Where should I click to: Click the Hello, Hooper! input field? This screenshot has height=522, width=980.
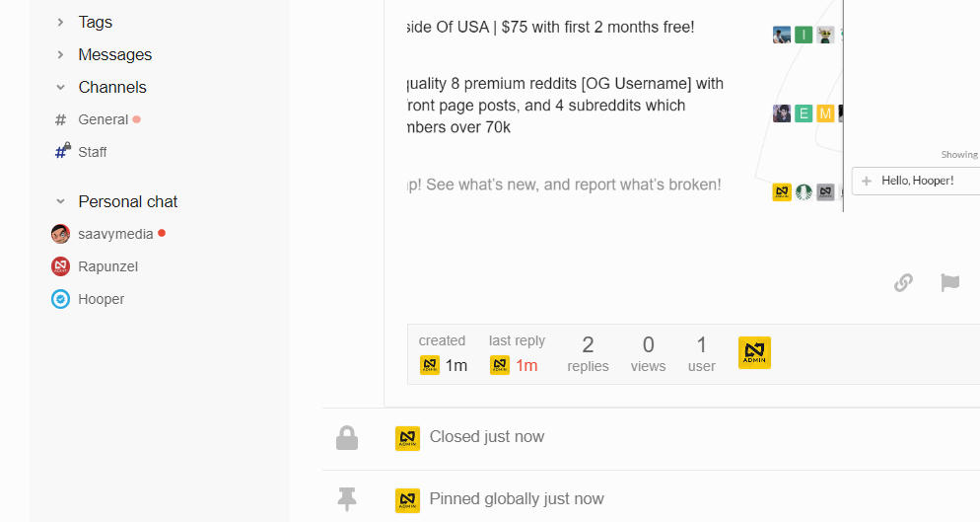(x=916, y=181)
